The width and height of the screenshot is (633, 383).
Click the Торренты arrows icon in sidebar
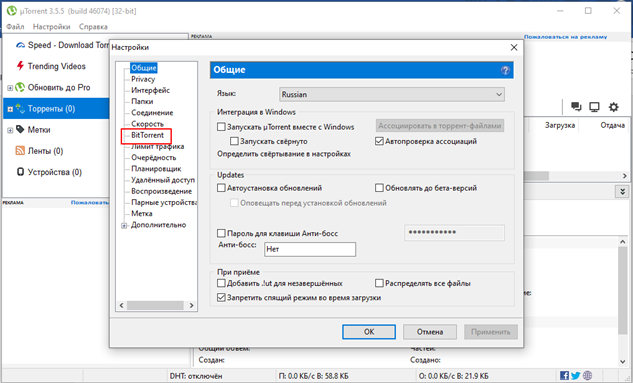tap(20, 108)
